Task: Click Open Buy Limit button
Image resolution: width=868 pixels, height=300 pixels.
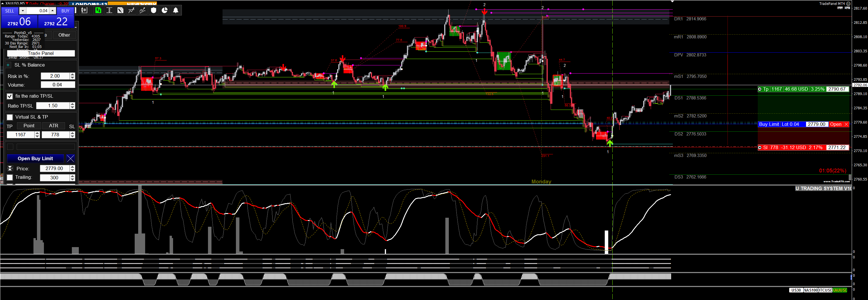Action: [x=35, y=159]
